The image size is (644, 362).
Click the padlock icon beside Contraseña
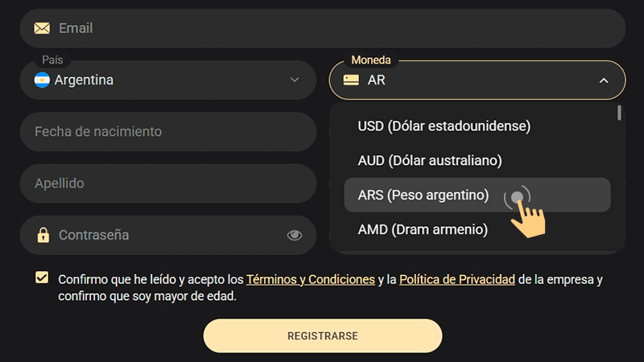[43, 235]
